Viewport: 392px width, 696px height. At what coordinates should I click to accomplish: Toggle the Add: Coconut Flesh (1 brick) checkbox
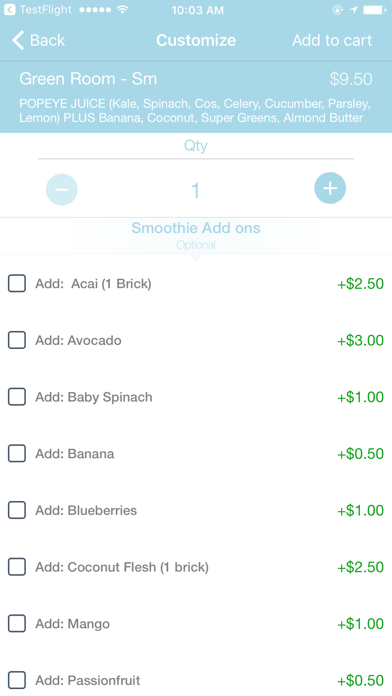click(x=17, y=567)
